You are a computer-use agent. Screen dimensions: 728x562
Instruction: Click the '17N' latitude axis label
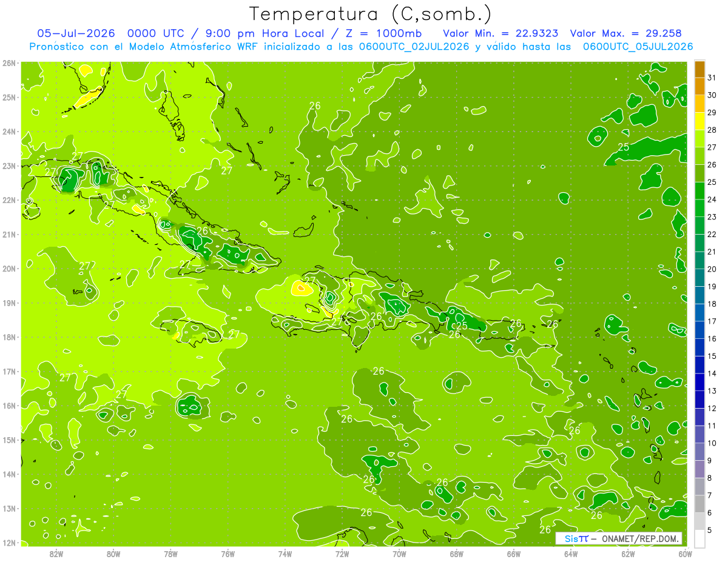pyautogui.click(x=8, y=371)
